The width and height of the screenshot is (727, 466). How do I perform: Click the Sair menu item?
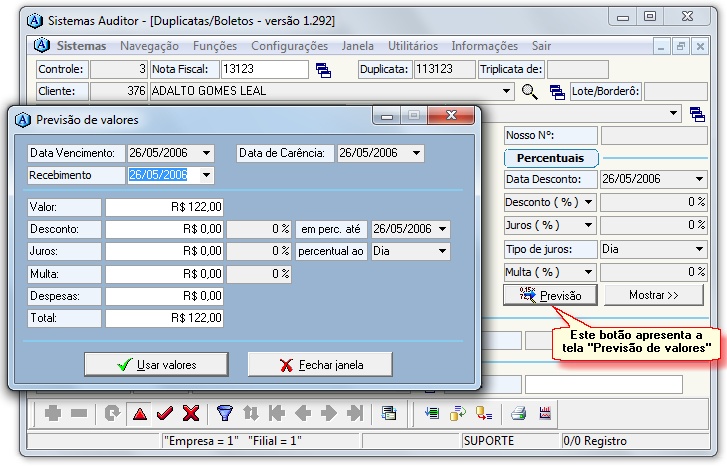pyautogui.click(x=541, y=46)
